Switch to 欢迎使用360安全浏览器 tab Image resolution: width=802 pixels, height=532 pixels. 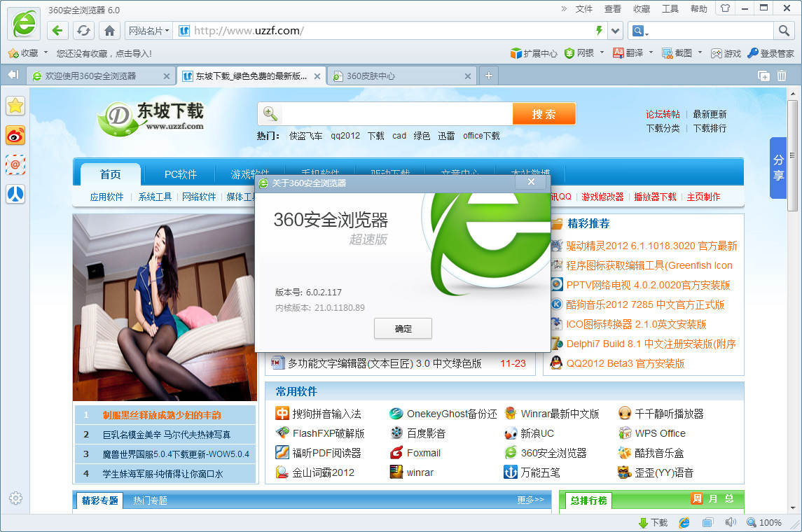(x=101, y=76)
